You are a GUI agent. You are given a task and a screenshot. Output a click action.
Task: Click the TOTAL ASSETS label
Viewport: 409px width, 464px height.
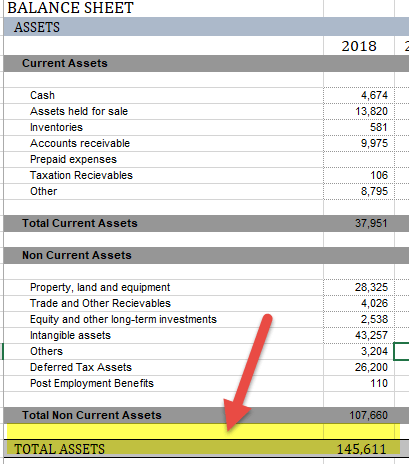coord(59,449)
